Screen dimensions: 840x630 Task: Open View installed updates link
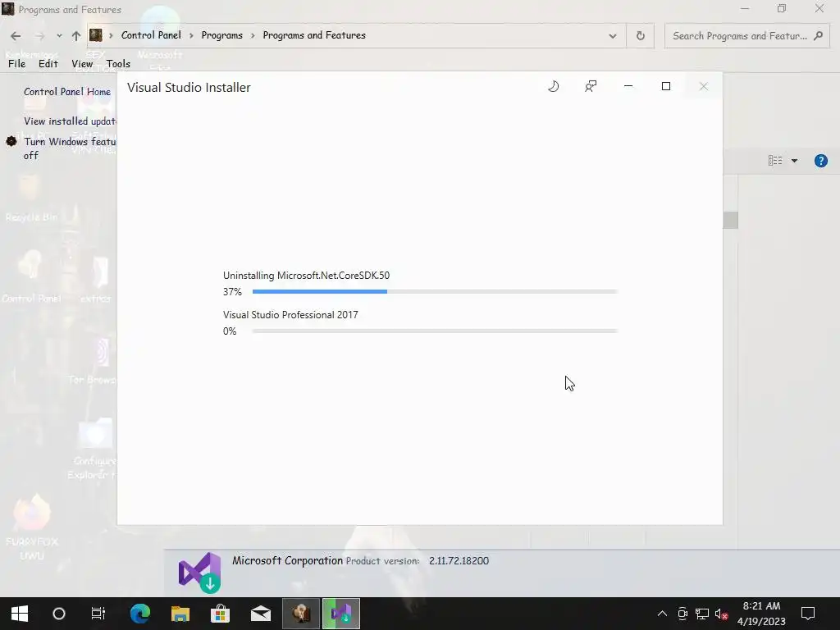(x=71, y=121)
